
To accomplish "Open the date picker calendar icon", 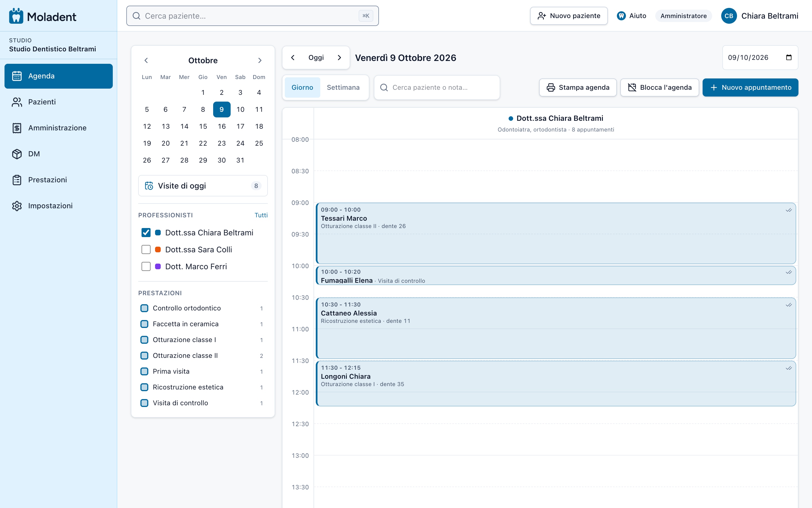I will (789, 58).
